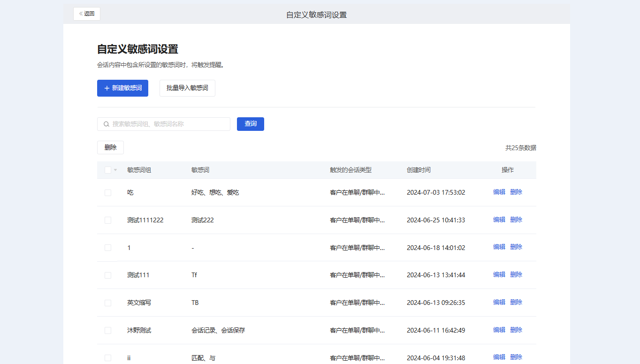Delete the 测试1111222 row
Viewport: 640px width, 364px height.
(516, 220)
